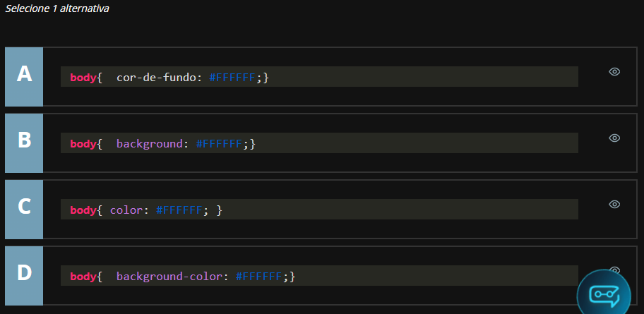Viewport: 644px width, 314px height.
Task: Select the blue letter D tile
Action: [24, 275]
